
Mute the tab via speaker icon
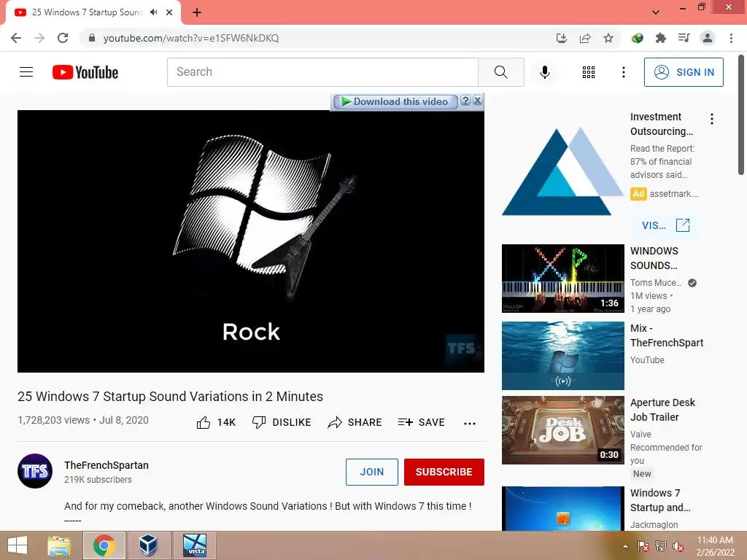click(153, 12)
